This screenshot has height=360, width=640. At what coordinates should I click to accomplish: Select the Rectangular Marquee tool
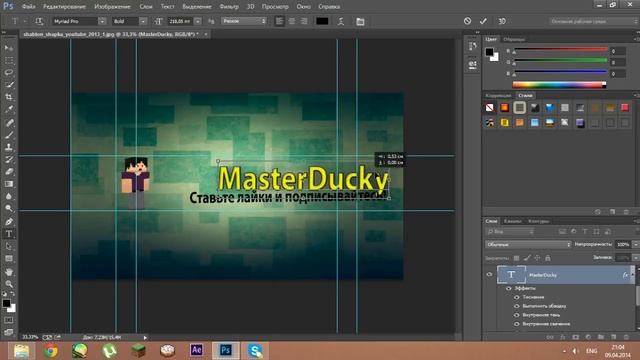9,60
